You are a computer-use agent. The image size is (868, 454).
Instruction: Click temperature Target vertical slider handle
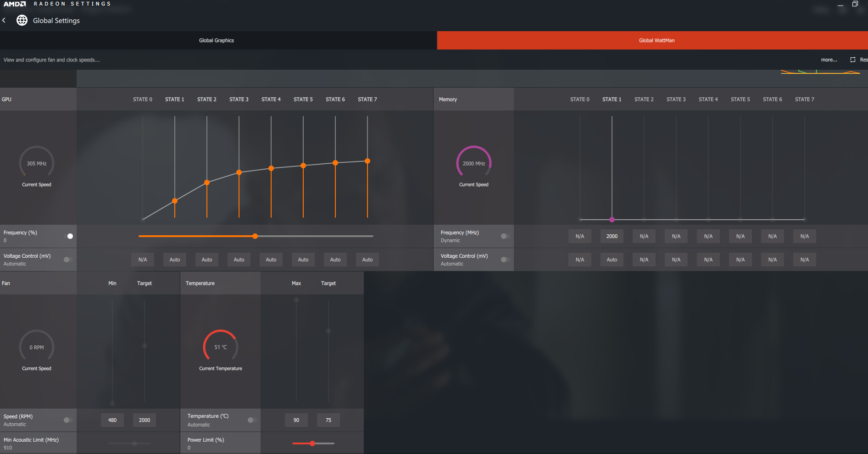(x=328, y=331)
